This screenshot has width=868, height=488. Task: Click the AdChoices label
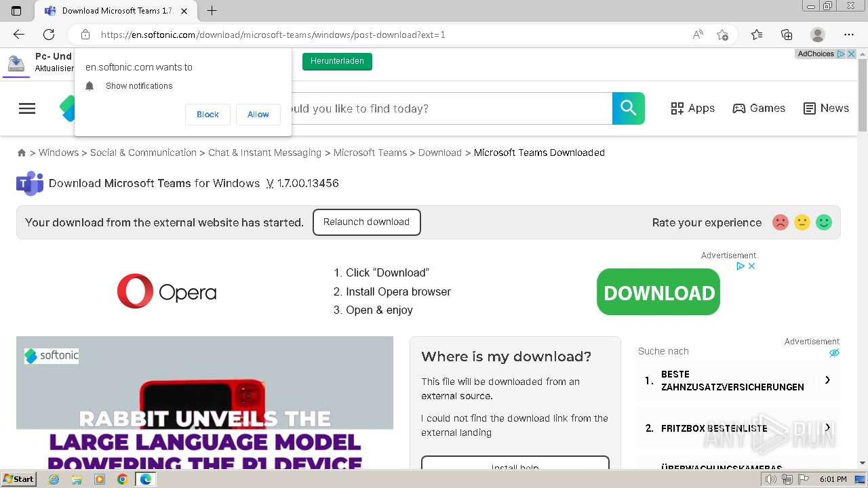(x=816, y=54)
